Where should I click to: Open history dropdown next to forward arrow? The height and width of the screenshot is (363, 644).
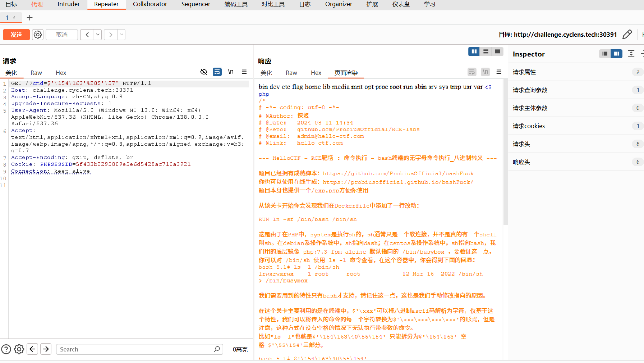121,35
